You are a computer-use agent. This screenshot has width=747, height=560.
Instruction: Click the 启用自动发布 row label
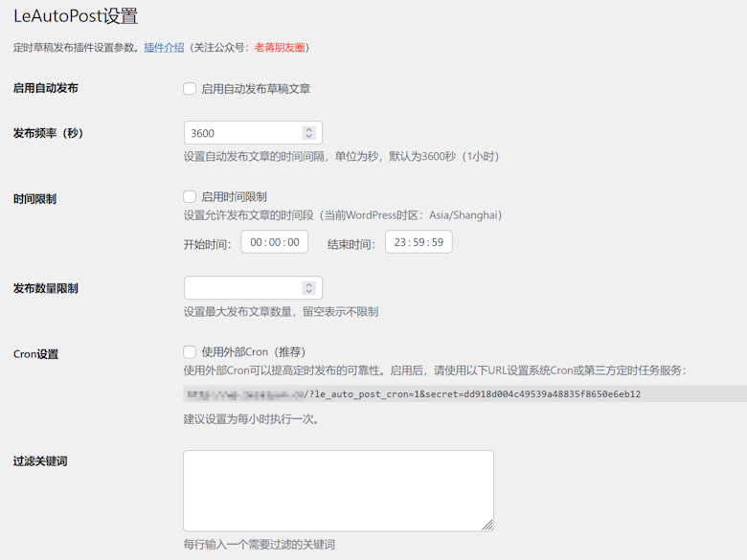click(x=46, y=88)
